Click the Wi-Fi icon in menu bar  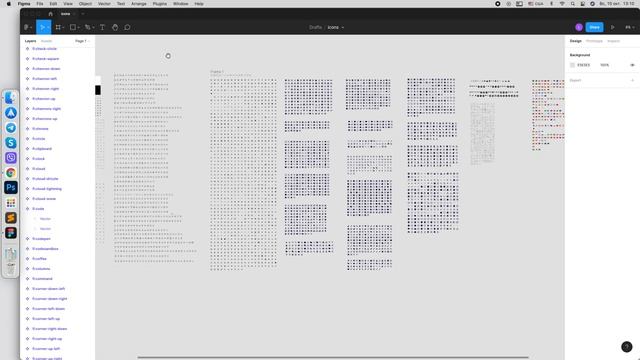point(562,4)
